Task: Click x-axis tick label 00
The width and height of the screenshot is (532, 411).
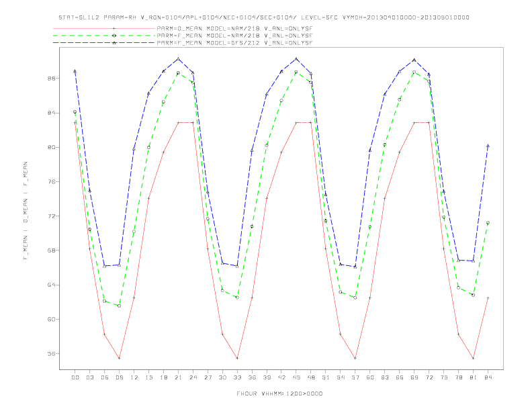Action: (75, 377)
